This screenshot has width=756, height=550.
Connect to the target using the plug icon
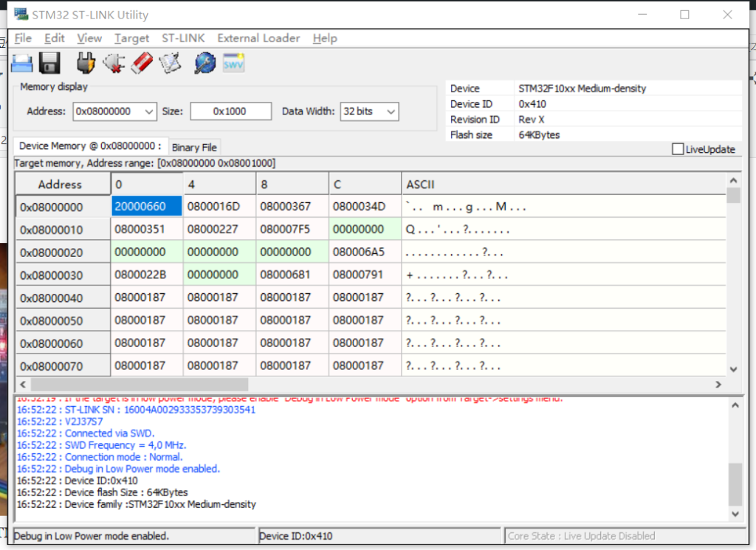[x=86, y=63]
